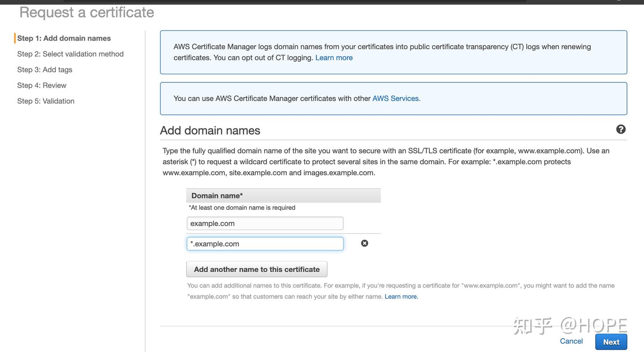
Task: Focus the *.example.com domain name field
Action: point(265,244)
